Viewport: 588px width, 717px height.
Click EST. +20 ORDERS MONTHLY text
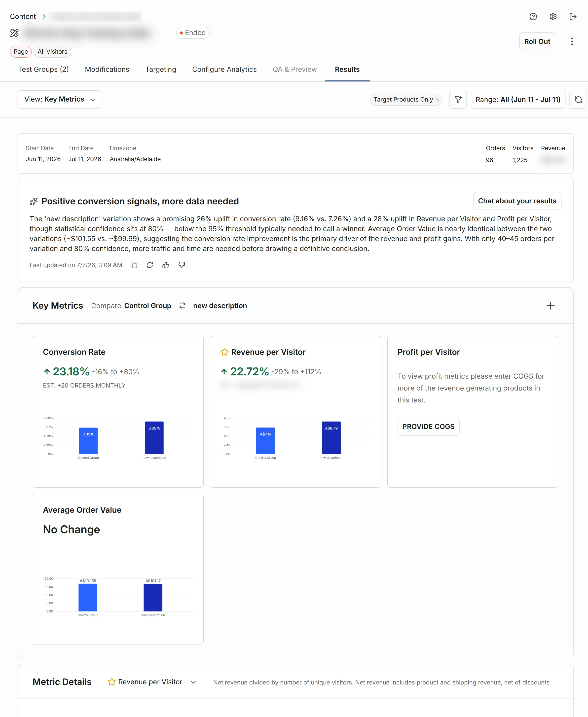point(84,385)
